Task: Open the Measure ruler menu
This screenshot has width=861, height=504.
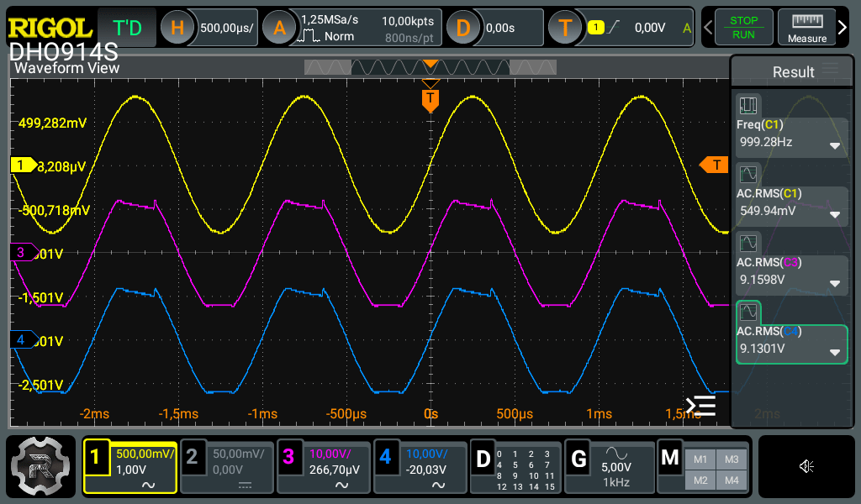Action: click(806, 28)
